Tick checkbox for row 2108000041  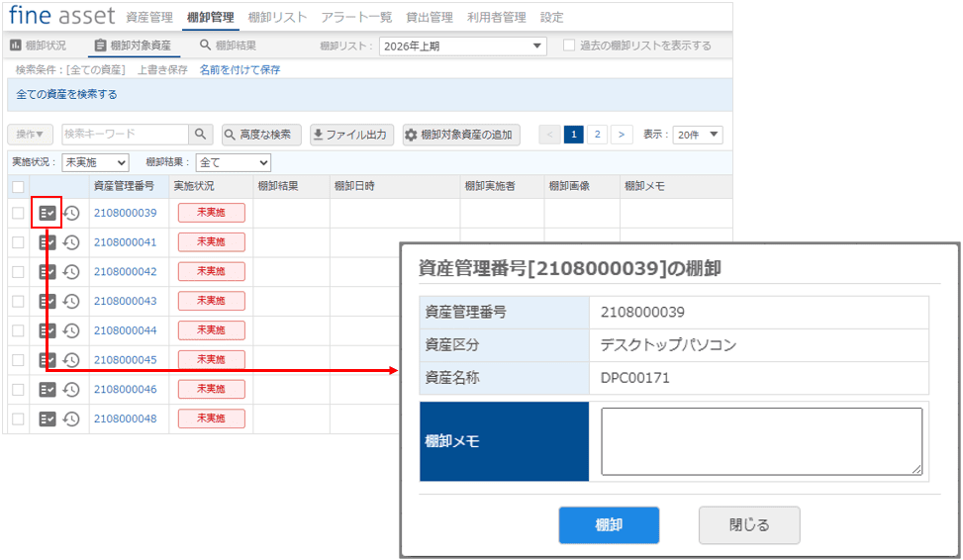point(19,242)
